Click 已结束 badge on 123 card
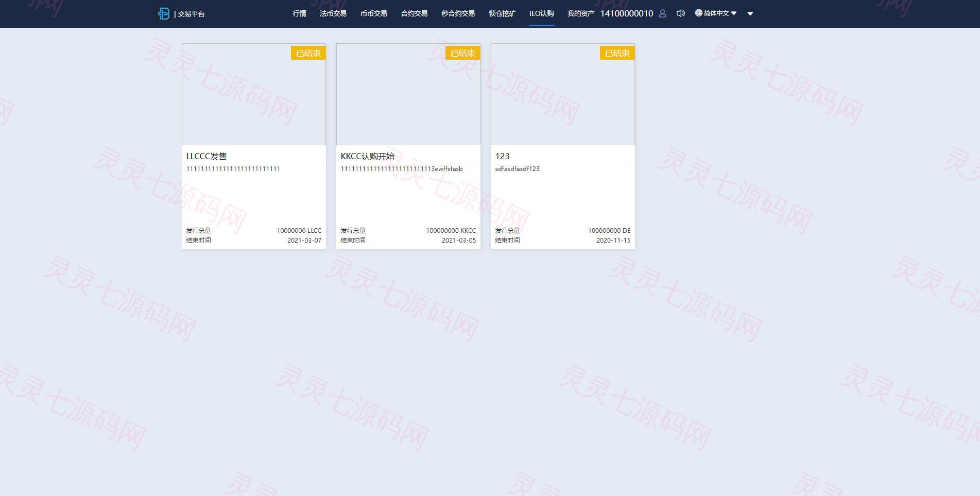This screenshot has height=496, width=980. (617, 53)
